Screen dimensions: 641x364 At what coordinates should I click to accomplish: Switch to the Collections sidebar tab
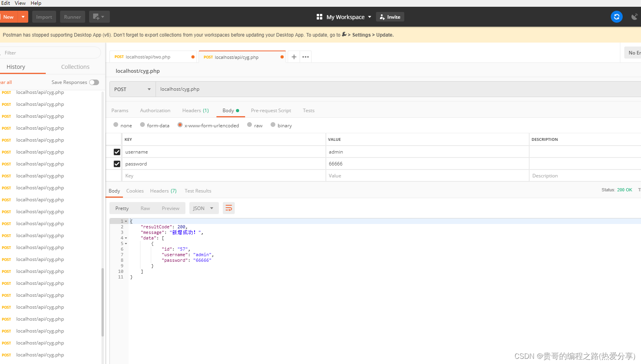(x=75, y=67)
